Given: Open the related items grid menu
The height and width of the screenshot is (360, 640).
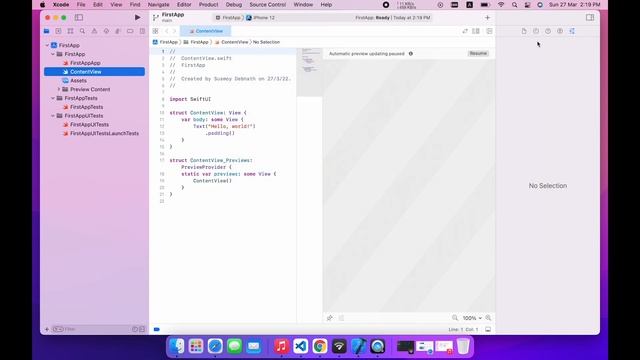Looking at the screenshot, I should [156, 31].
